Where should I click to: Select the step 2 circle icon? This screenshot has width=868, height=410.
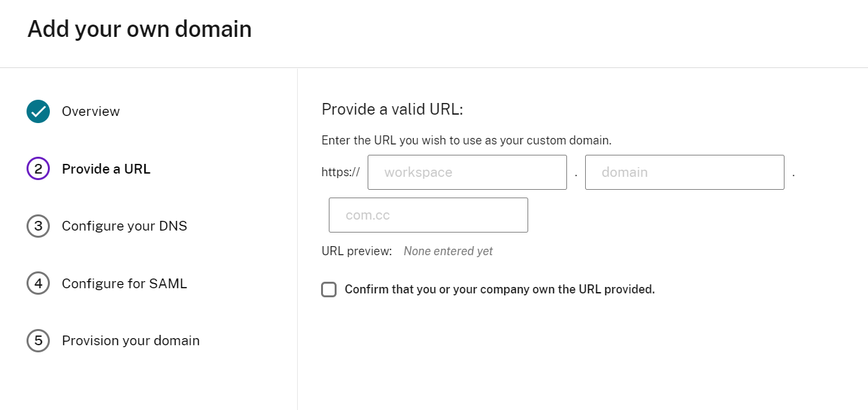(x=38, y=169)
